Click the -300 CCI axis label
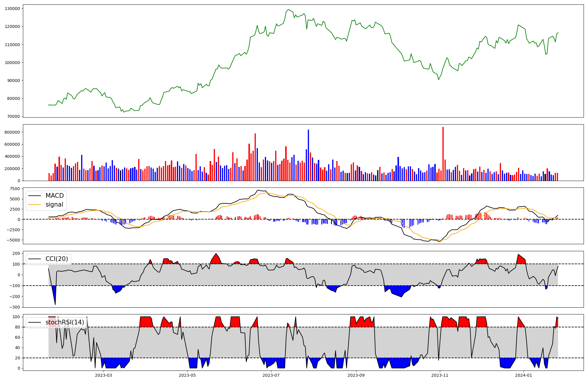 (x=14, y=307)
